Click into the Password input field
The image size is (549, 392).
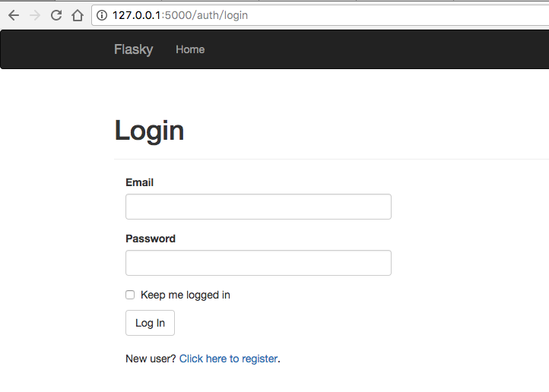(x=258, y=263)
